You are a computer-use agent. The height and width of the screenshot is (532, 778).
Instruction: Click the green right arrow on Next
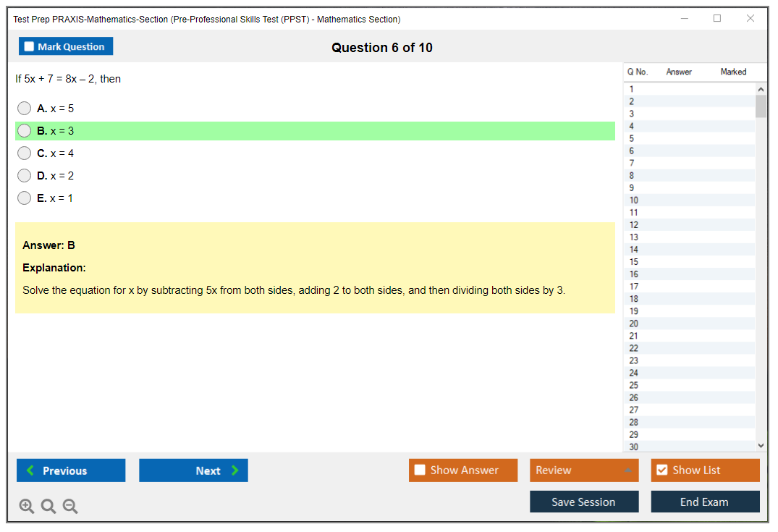point(235,470)
